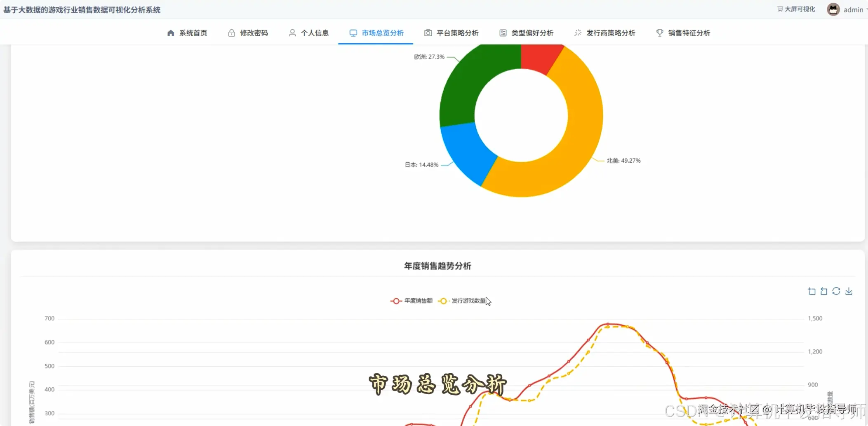
Task: Click the lock icon beside 修改密码
Action: (232, 33)
